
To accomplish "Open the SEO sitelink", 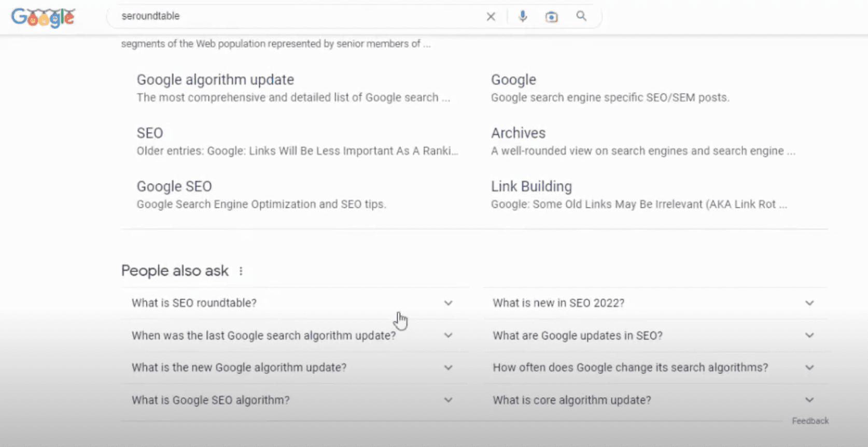I will [x=150, y=133].
